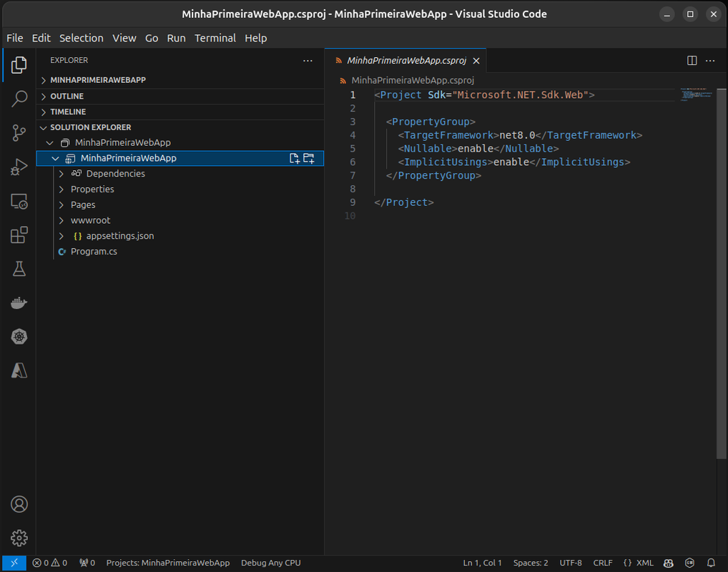728x572 pixels.
Task: Expand the OUTLINE section
Action: [x=180, y=96]
